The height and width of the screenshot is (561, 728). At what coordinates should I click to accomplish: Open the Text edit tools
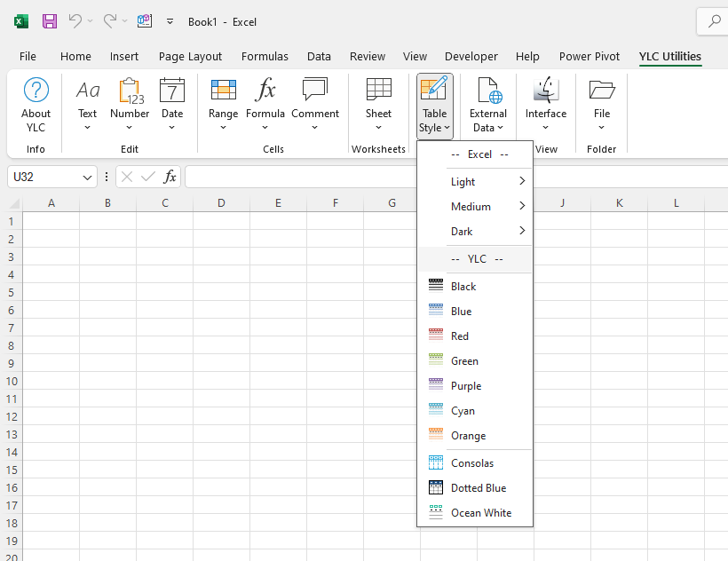87,104
